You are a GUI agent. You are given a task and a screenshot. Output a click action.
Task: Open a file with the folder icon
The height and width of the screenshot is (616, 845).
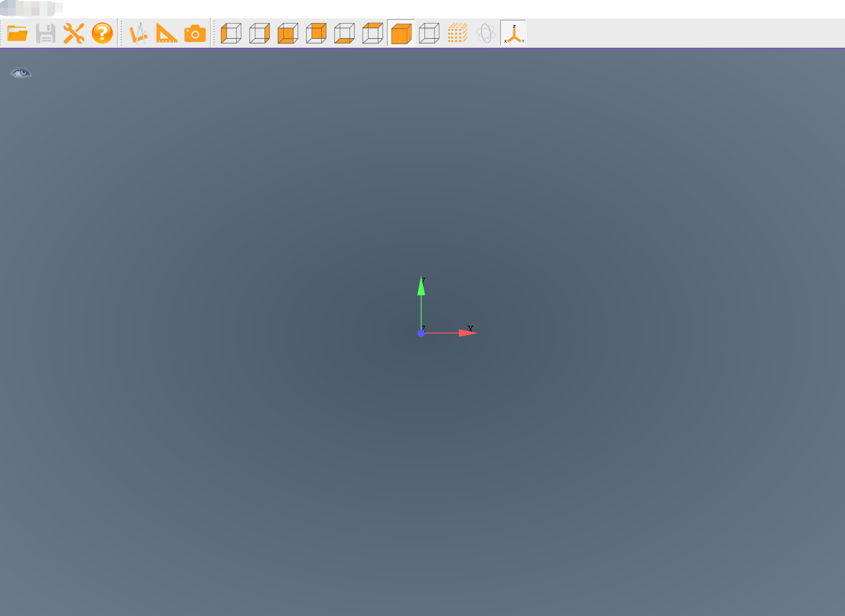pos(17,33)
